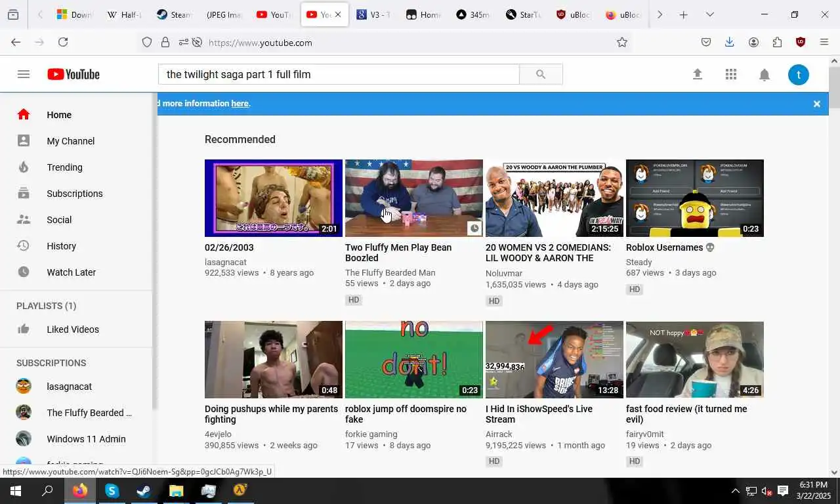
Task: Open the lasagnacat subscription
Action: pos(76,387)
